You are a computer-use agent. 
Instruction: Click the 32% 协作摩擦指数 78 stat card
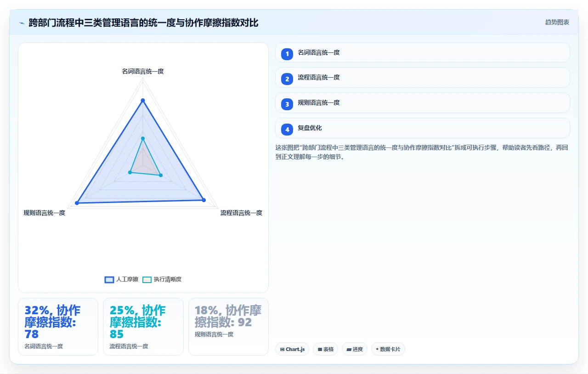click(58, 327)
